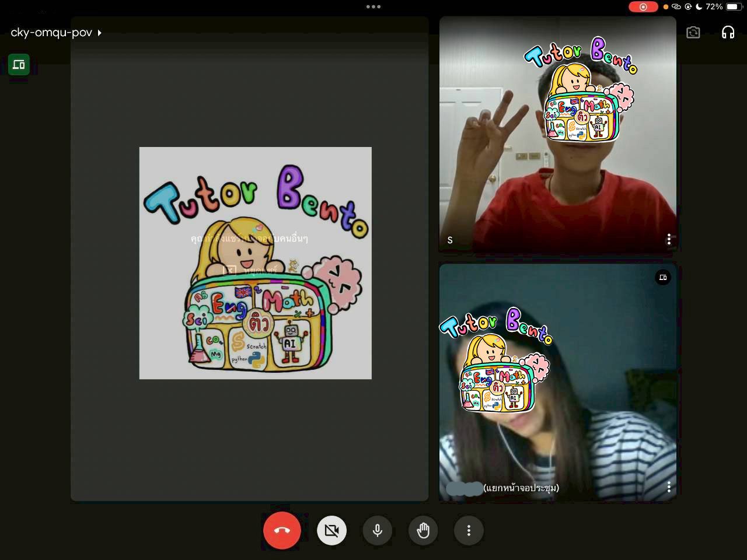End the call with red hang-up button
This screenshot has height=560, width=747.
pos(282,530)
